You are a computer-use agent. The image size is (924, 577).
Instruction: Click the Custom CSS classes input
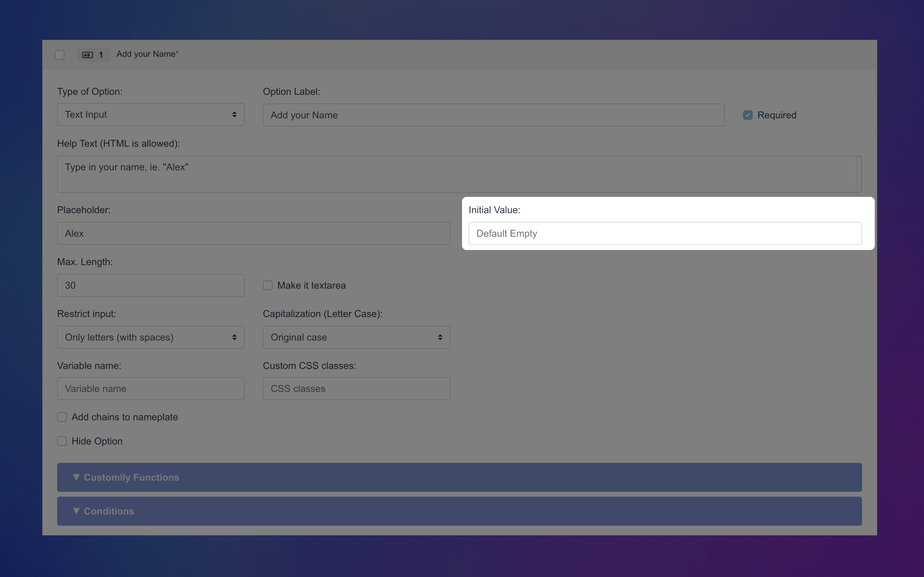click(356, 389)
